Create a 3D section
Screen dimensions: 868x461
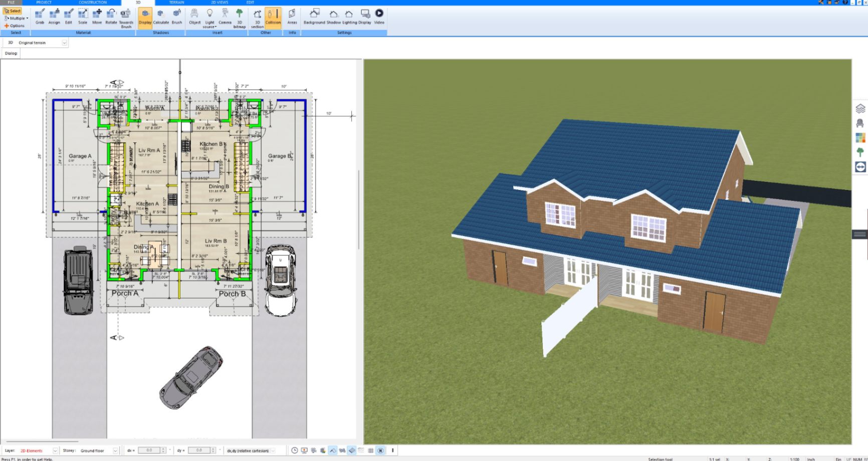pyautogui.click(x=257, y=18)
